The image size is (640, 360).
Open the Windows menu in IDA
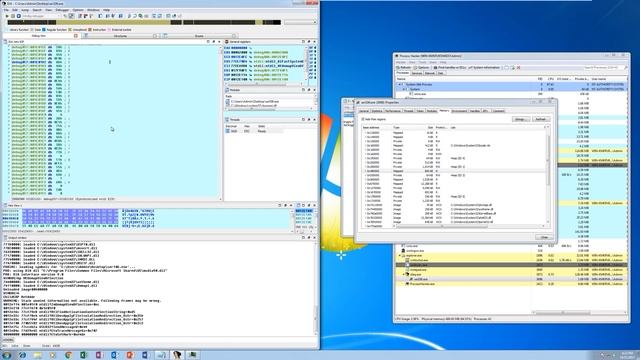(x=93, y=10)
